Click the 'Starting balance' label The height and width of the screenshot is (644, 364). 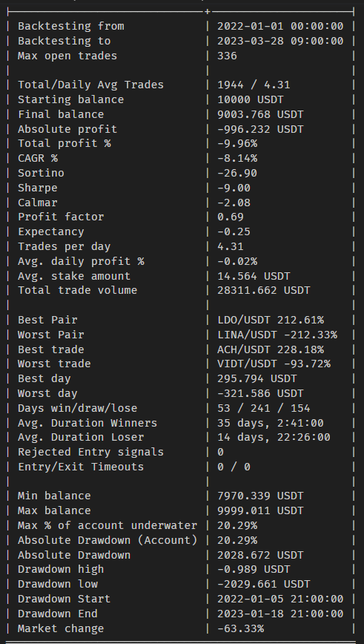70,100
